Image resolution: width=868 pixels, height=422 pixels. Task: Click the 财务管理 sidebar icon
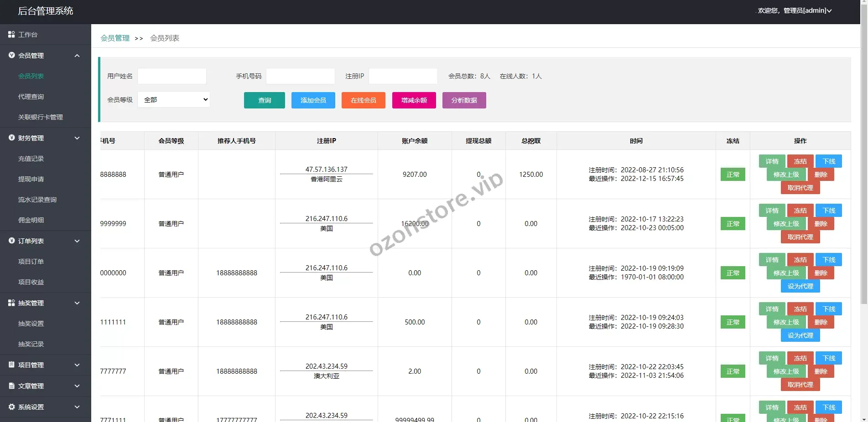click(11, 138)
